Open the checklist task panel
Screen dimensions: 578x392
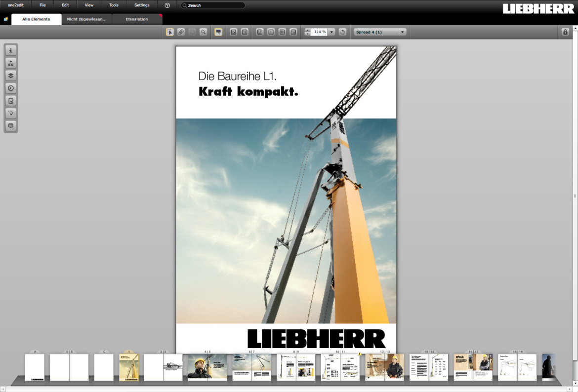click(11, 101)
